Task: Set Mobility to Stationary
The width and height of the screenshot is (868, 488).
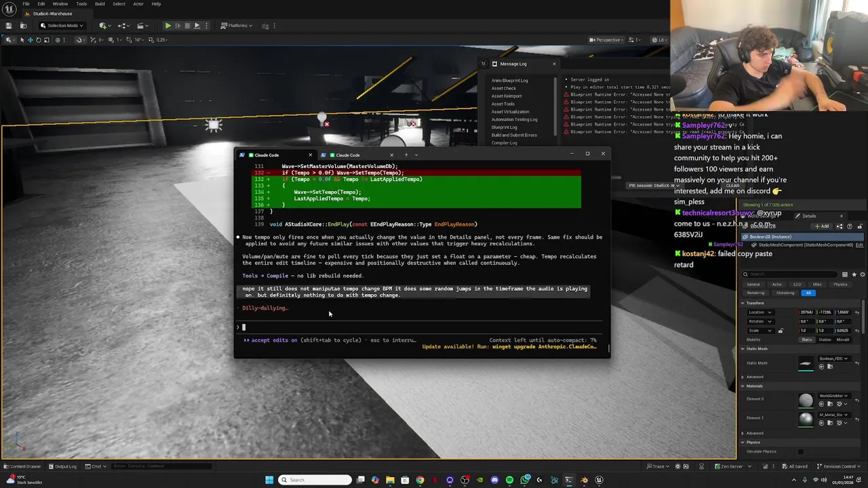Action: click(825, 340)
